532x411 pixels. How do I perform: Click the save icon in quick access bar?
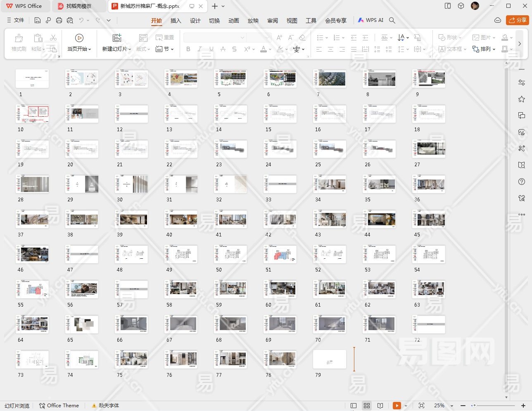[x=38, y=20]
